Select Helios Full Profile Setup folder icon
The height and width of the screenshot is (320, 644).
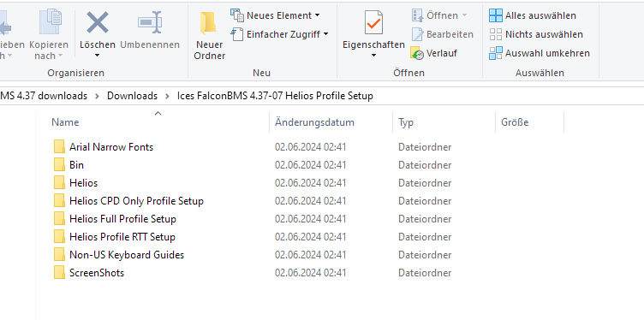click(60, 219)
